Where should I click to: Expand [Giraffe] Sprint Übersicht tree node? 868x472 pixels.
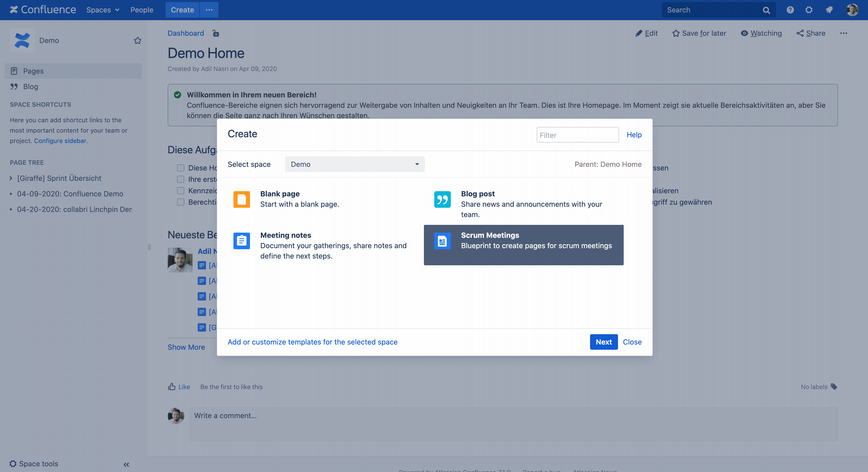[11, 178]
